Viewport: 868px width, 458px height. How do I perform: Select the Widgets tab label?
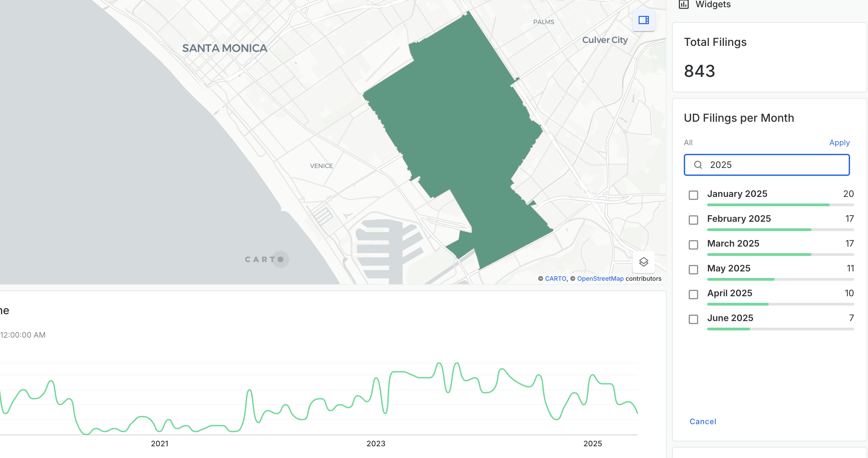coord(713,4)
